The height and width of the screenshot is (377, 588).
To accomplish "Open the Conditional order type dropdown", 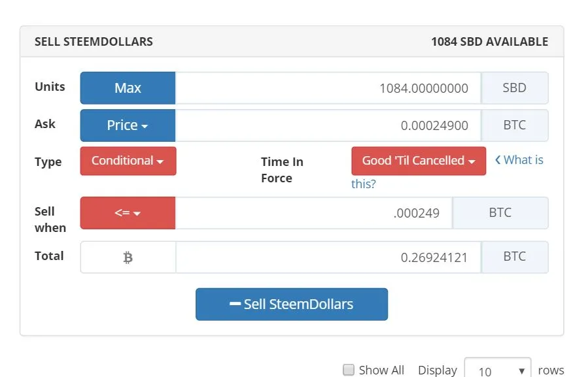I will click(128, 161).
